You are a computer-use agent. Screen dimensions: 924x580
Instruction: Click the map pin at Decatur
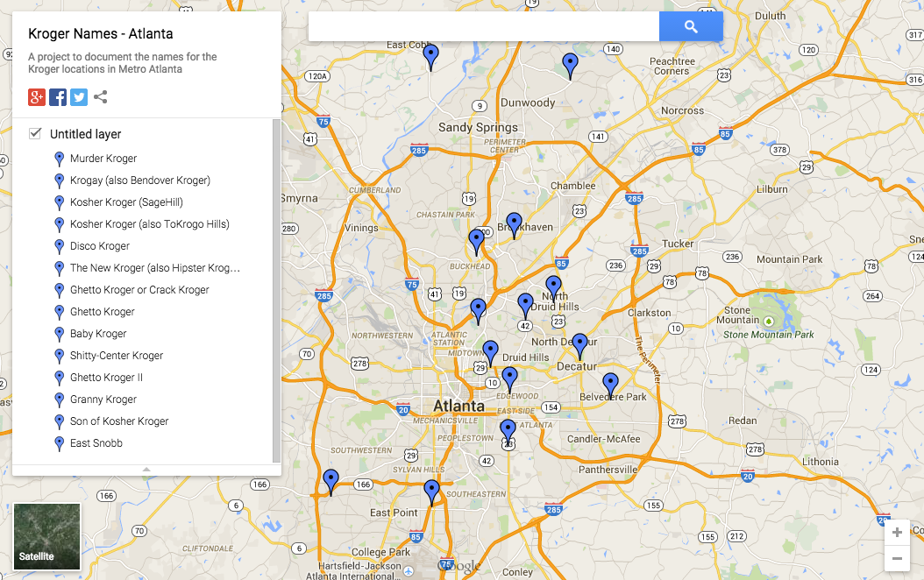[x=579, y=344]
